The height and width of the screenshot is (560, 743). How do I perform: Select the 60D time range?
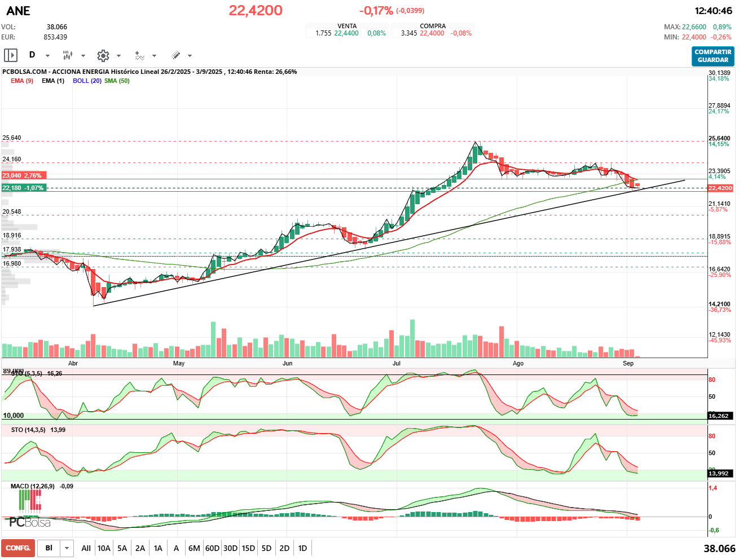click(x=212, y=548)
